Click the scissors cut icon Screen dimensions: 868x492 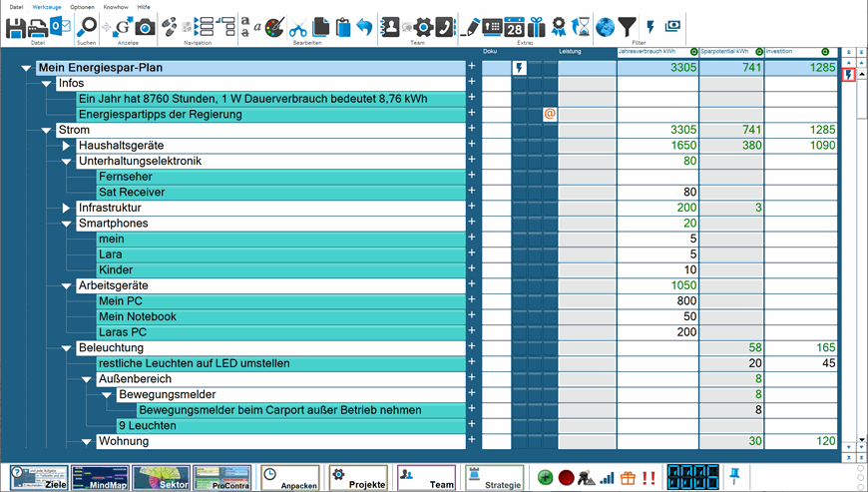(298, 27)
